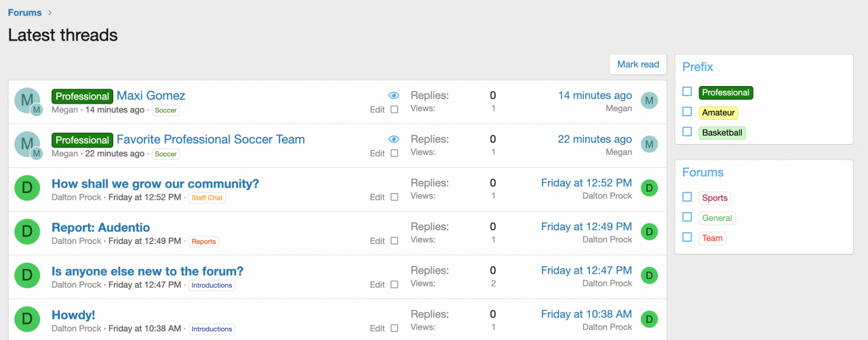
Task: Click the watch eye icon on Maxi Gomez thread
Action: coord(394,95)
